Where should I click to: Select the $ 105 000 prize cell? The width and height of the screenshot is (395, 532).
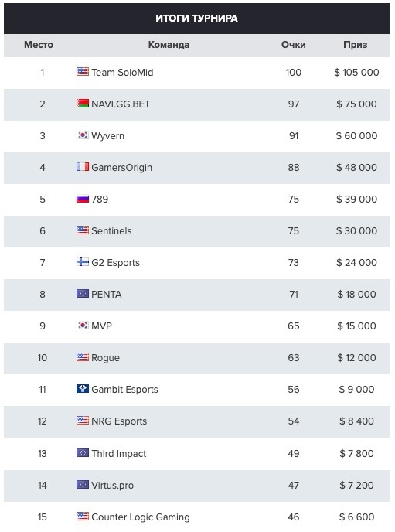click(x=356, y=72)
